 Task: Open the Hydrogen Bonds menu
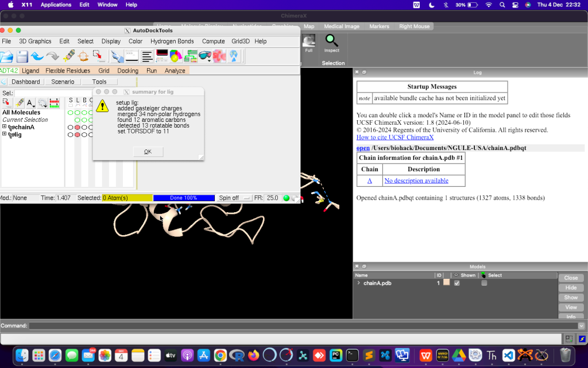pyautogui.click(x=172, y=41)
